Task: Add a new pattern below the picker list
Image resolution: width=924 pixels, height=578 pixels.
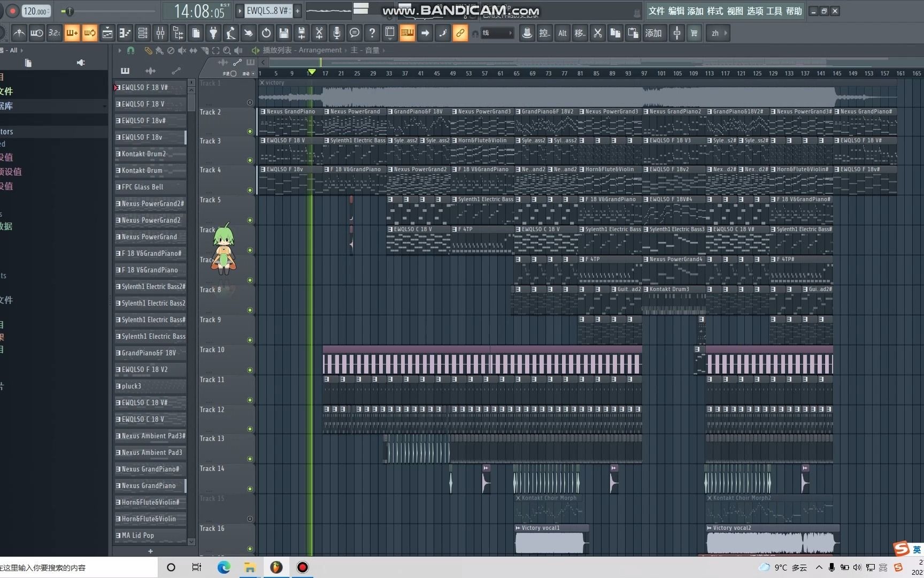Action: point(150,551)
